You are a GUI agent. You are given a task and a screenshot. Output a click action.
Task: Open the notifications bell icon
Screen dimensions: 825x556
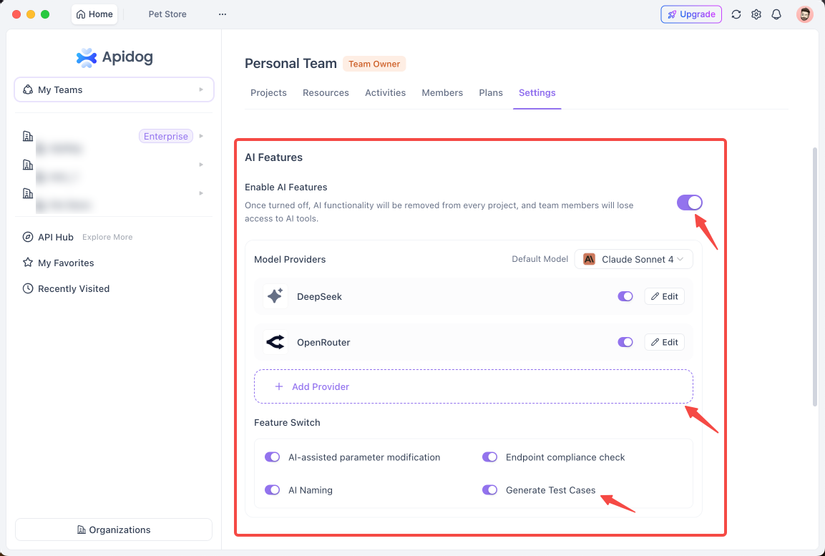(x=776, y=14)
